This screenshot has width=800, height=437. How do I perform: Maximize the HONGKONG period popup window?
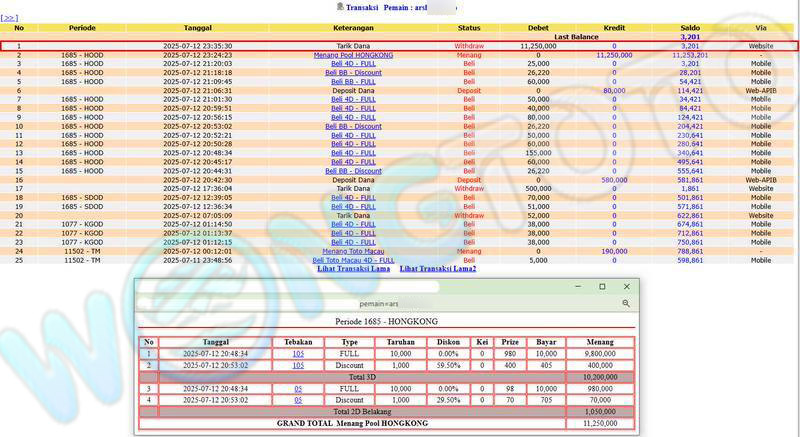pos(602,287)
